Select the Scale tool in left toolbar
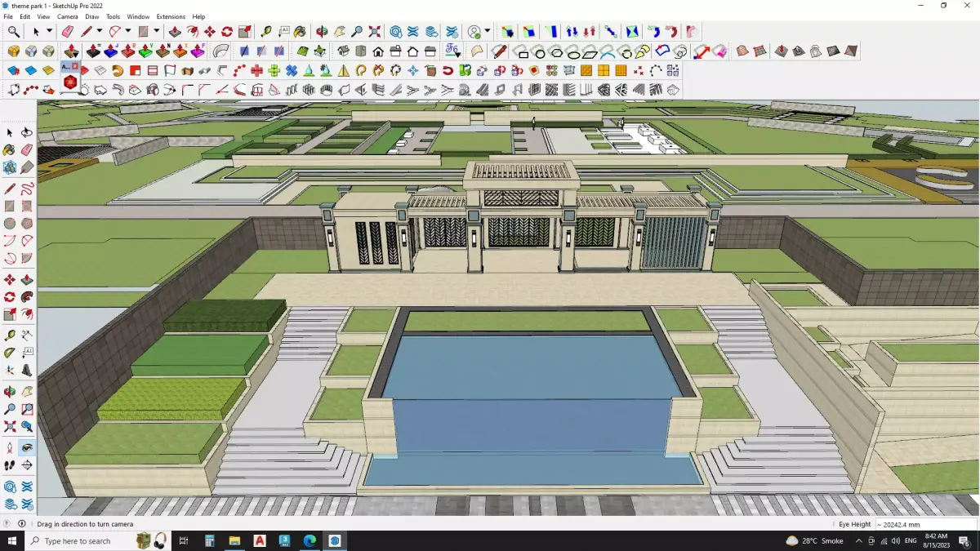The height and width of the screenshot is (551, 980). (10, 314)
